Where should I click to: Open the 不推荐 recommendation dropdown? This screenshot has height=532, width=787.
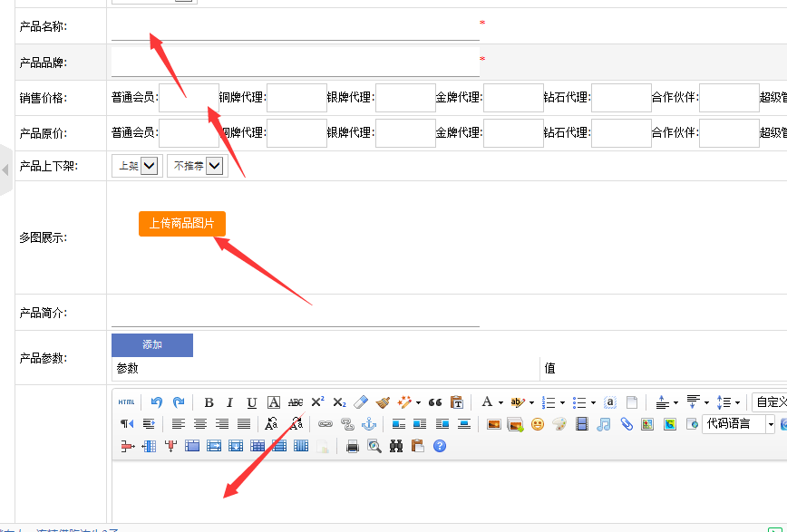(198, 166)
